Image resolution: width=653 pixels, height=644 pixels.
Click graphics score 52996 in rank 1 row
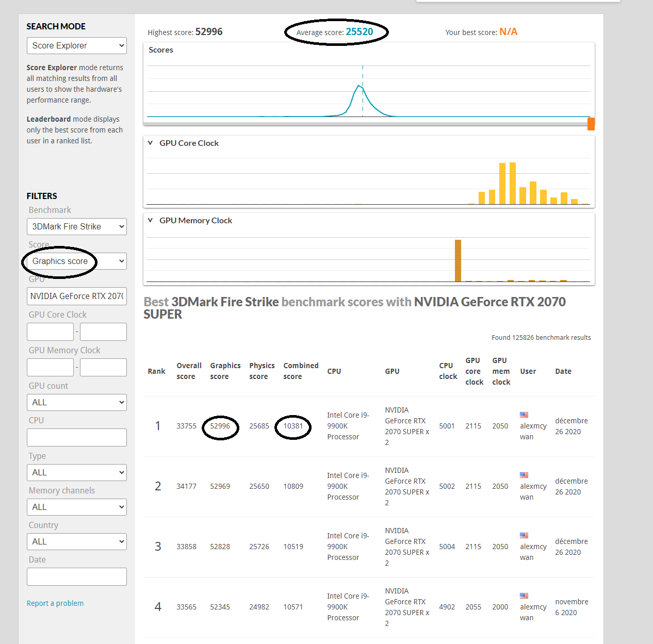click(x=220, y=426)
